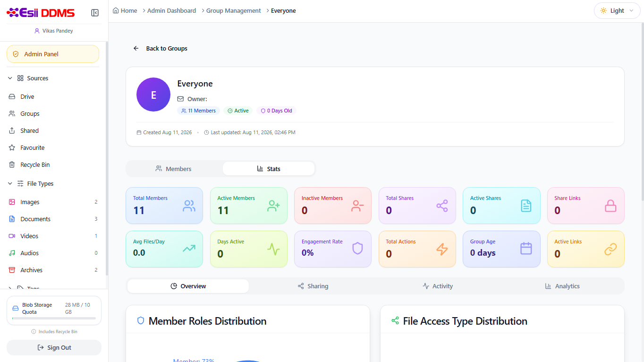This screenshot has width=644, height=362.
Task: Click the Blob Storage Quota drive icon
Action: coord(16,308)
